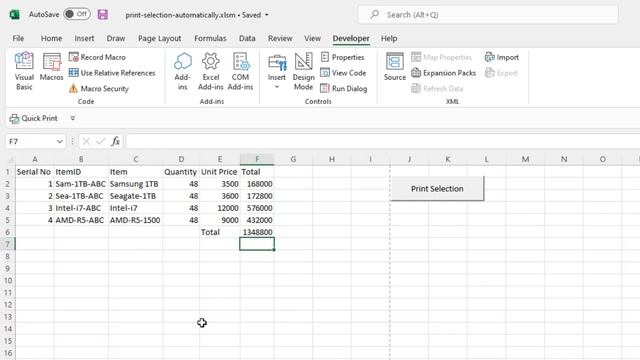Image resolution: width=640 pixels, height=360 pixels.
Task: Click the Quantity header cell
Action: coord(181,172)
